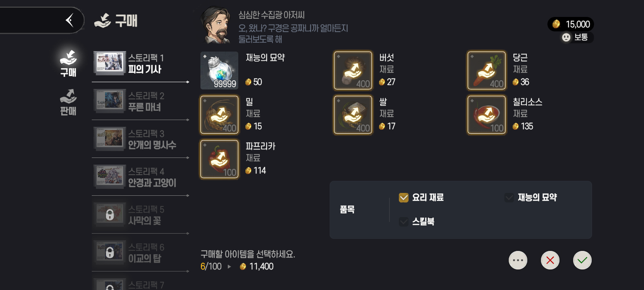Confirm purchase with the green checkmark button

tap(582, 260)
